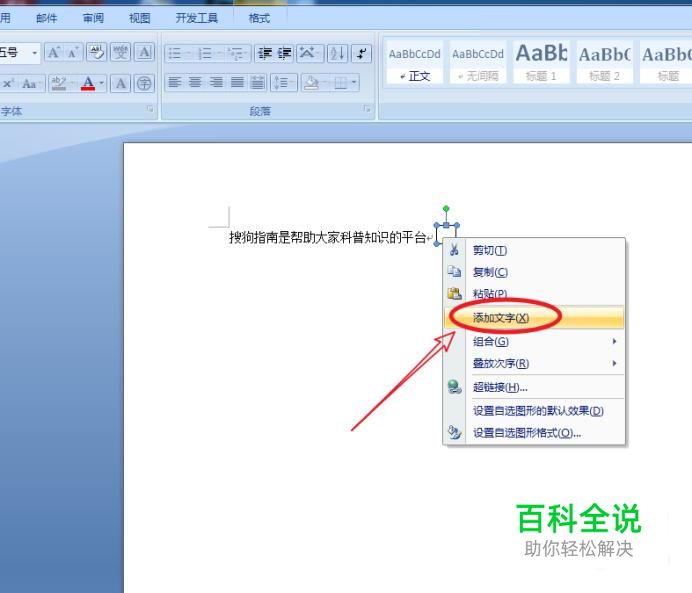Open the Borders dropdown arrow
The width and height of the screenshot is (692, 593).
354,83
